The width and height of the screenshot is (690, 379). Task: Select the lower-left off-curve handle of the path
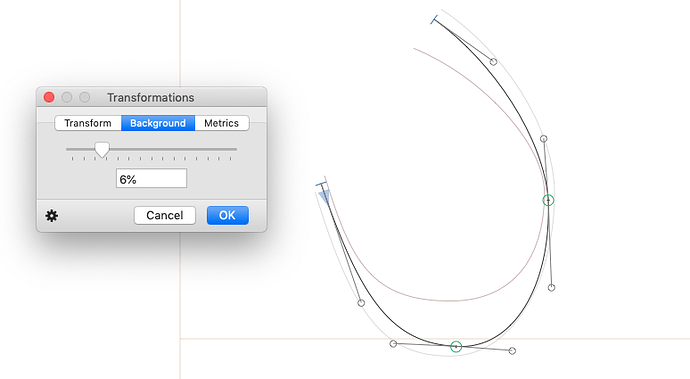click(x=361, y=303)
